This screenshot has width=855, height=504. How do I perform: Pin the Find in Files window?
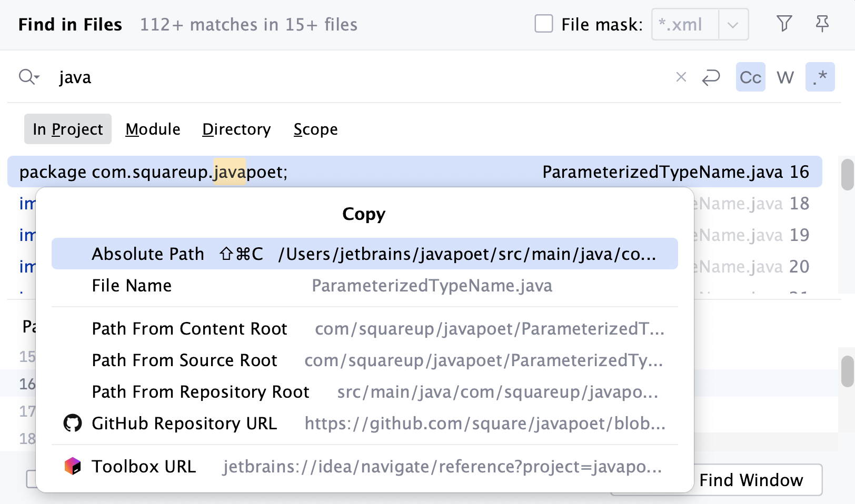tap(822, 24)
